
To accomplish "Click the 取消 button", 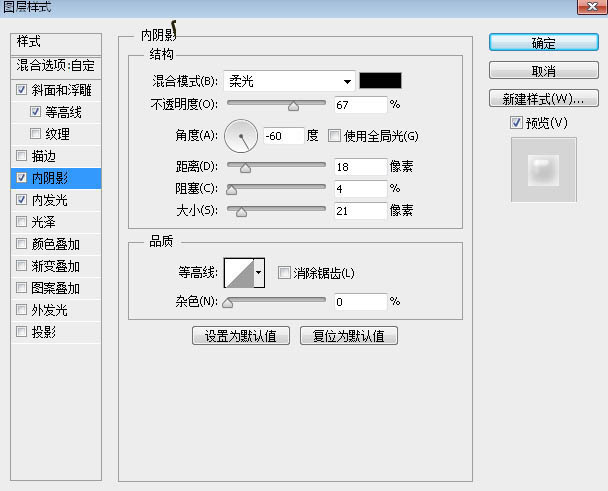I will click(544, 71).
